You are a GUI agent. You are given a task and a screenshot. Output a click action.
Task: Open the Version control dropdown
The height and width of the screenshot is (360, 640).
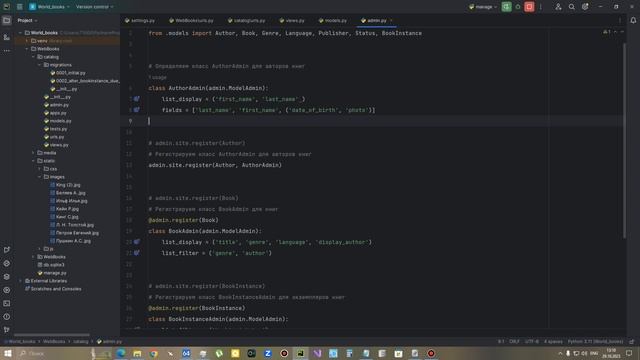point(94,7)
